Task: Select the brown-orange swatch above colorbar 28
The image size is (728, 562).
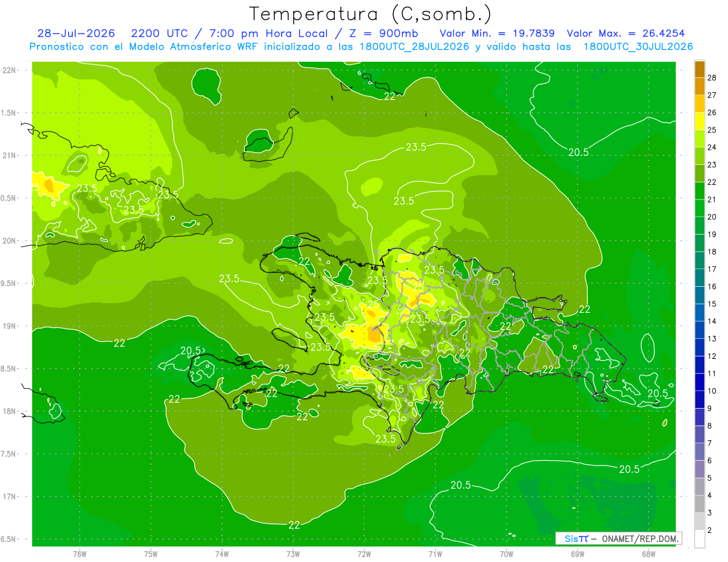Action: pyautogui.click(x=699, y=69)
